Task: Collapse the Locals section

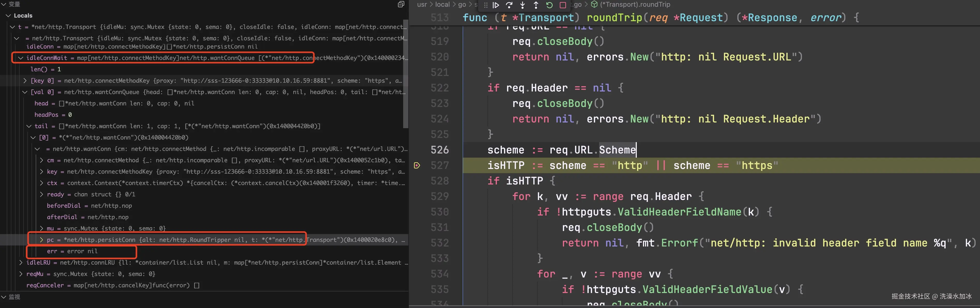Action: [8, 16]
